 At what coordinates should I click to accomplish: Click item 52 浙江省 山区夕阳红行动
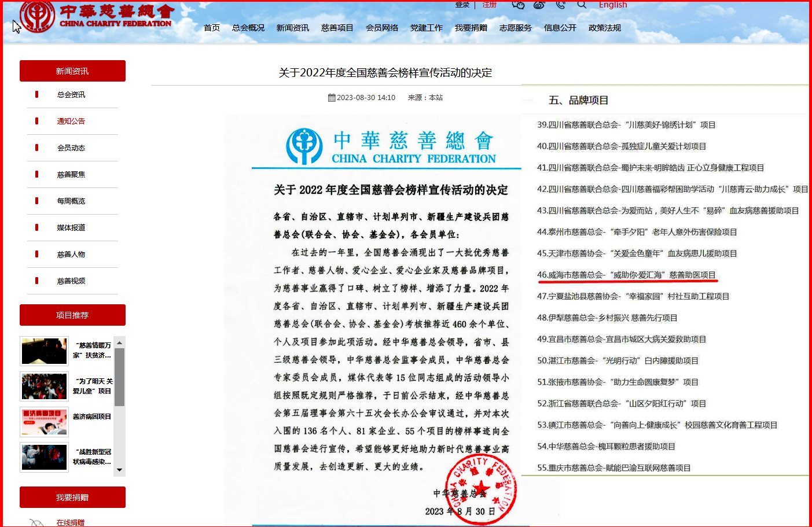[622, 403]
